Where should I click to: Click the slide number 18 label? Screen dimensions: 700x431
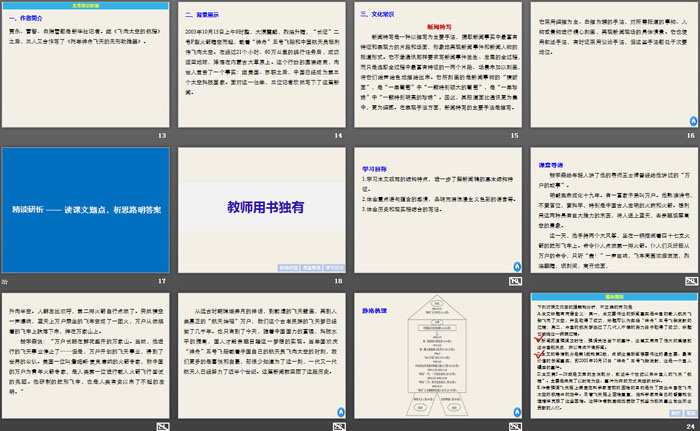[338, 281]
